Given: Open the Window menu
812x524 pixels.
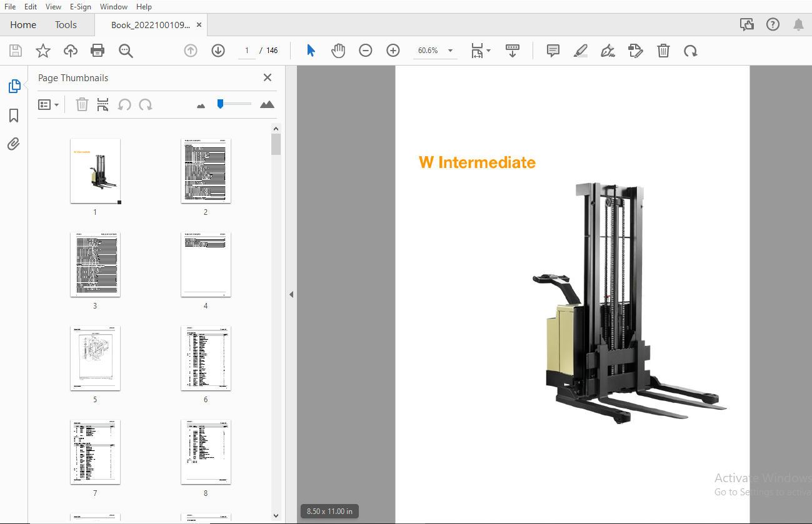Looking at the screenshot, I should coord(114,7).
